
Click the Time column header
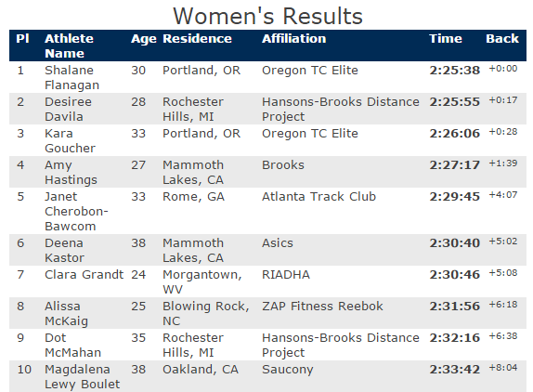tap(446, 38)
